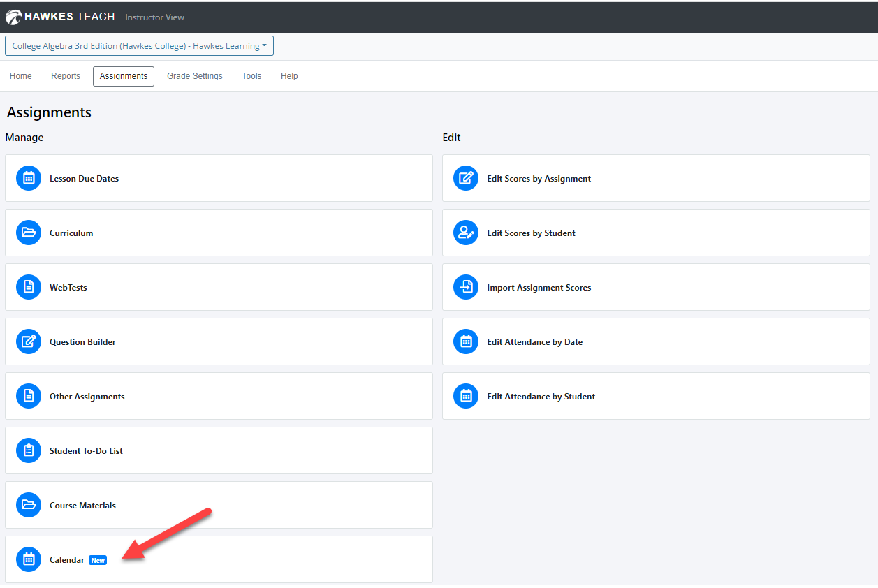This screenshot has height=588, width=878.
Task: Click the Edit Scores by Student icon
Action: [466, 233]
